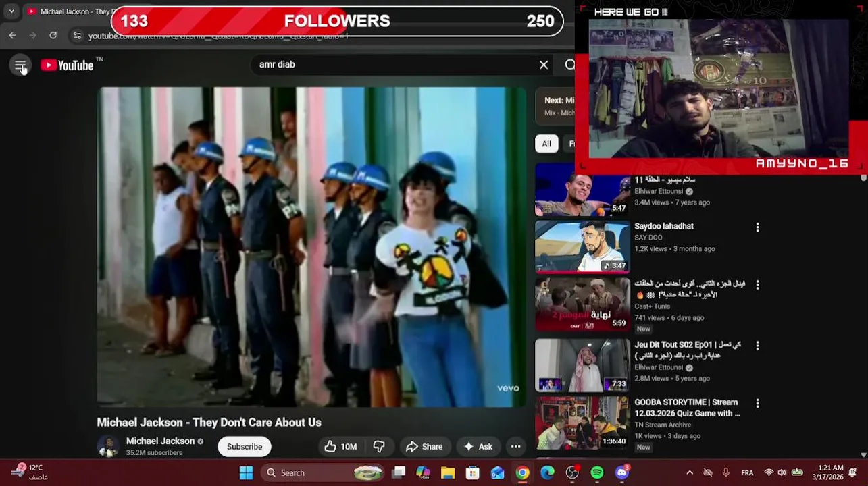The image size is (868, 486).
Task: Open the Windows Start menu
Action: (246, 473)
